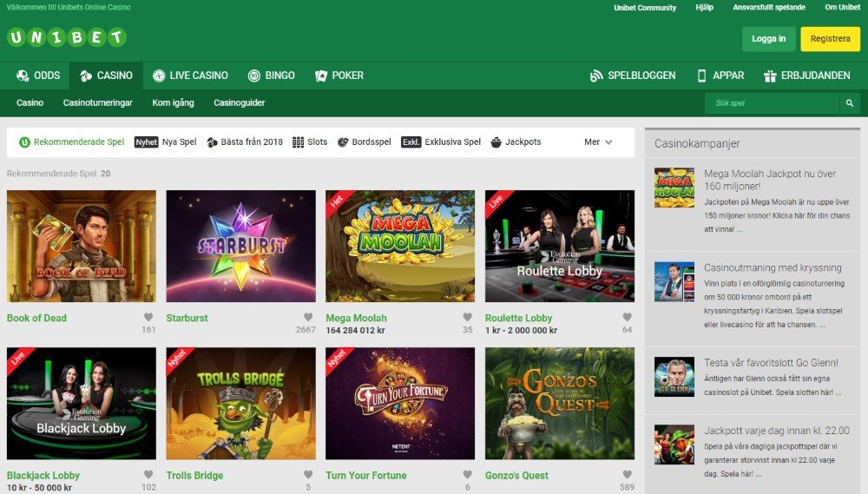The height and width of the screenshot is (494, 868).
Task: Expand the Mer category dropdown
Action: click(598, 142)
